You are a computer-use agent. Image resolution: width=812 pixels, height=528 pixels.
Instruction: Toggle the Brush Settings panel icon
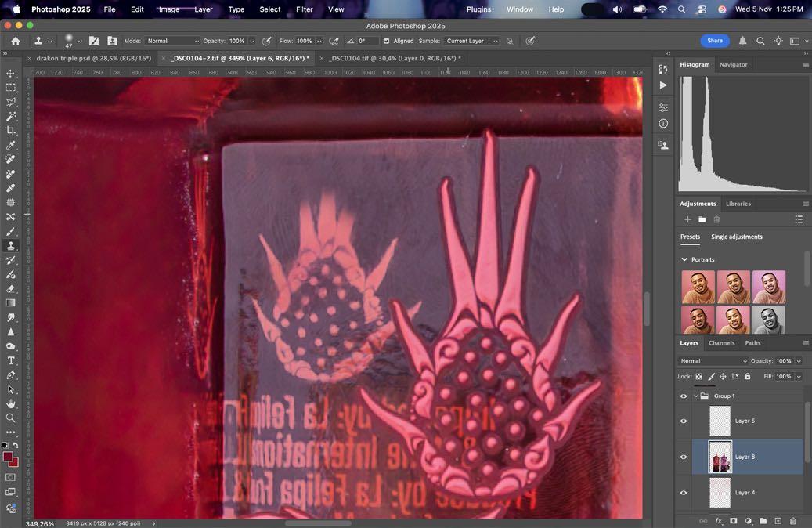94,41
